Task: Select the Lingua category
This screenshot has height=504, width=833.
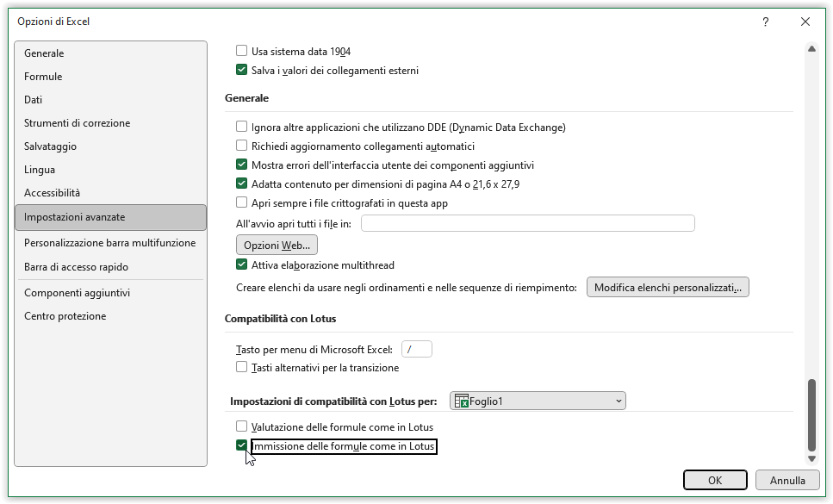Action: click(x=110, y=170)
